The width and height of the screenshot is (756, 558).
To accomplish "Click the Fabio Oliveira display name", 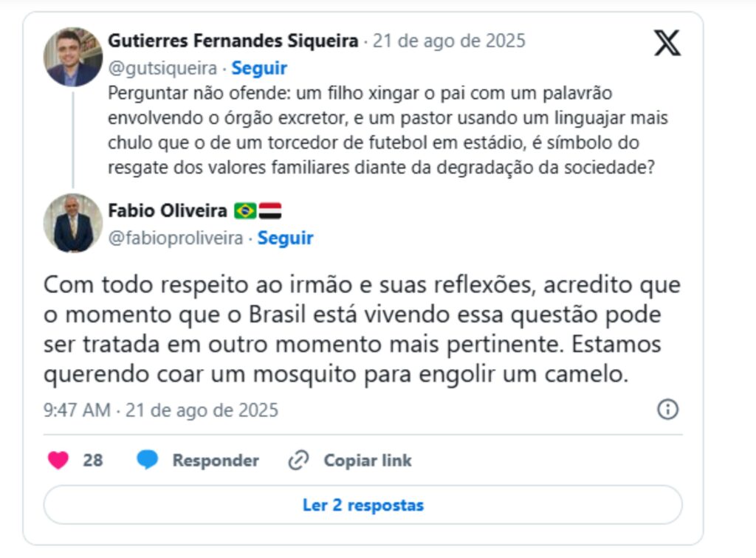I will point(168,211).
